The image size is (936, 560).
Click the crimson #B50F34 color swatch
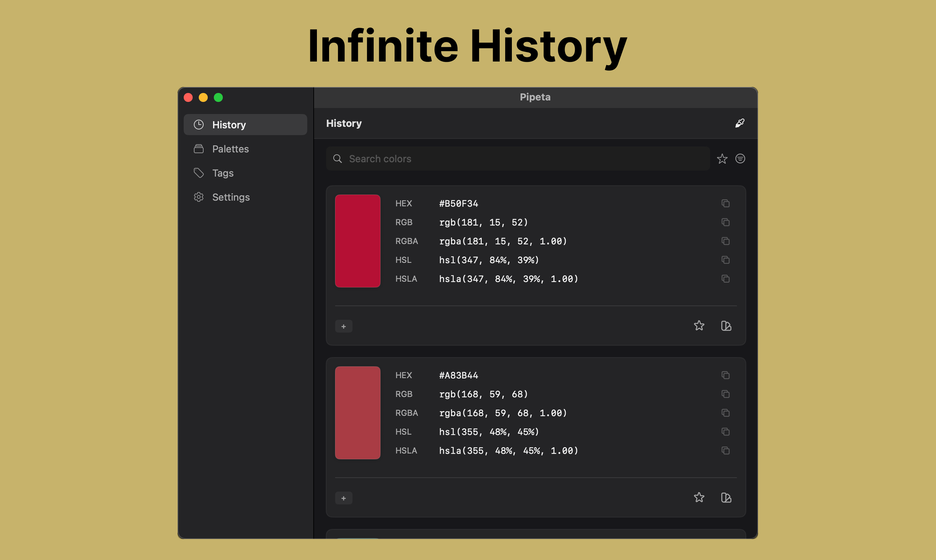coord(357,241)
